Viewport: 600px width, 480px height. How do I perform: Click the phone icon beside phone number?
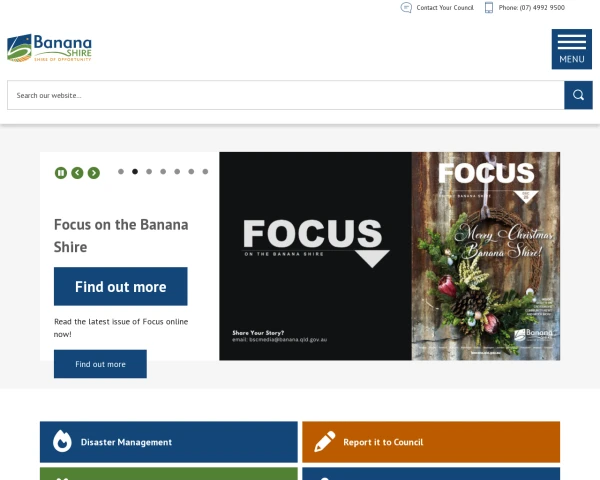[489, 8]
